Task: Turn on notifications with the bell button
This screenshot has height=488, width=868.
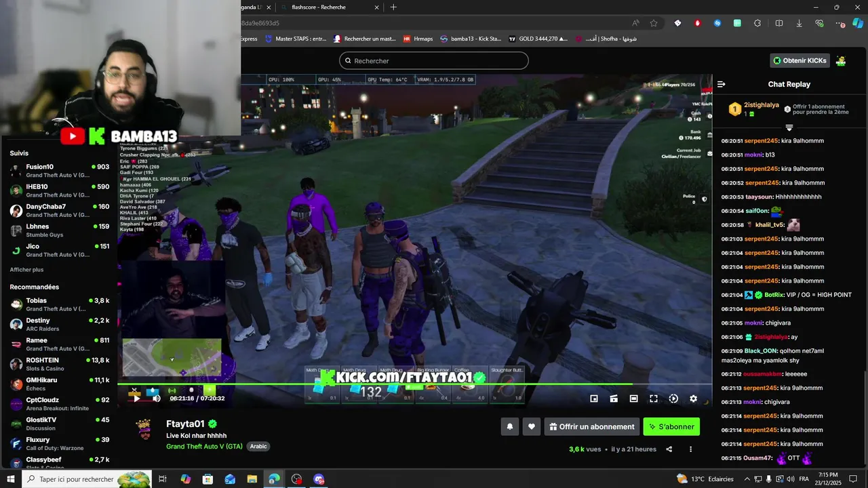Action: click(x=510, y=426)
